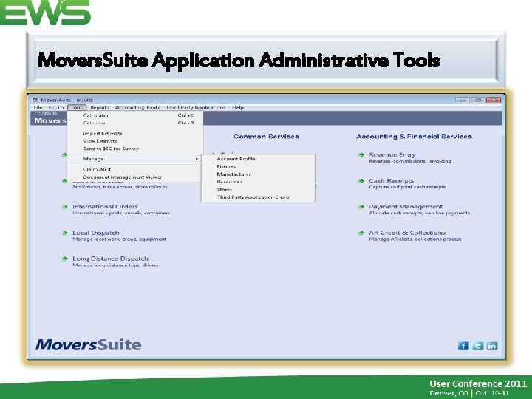Click 'Manage long distance trips, drivers' text

tap(115, 265)
